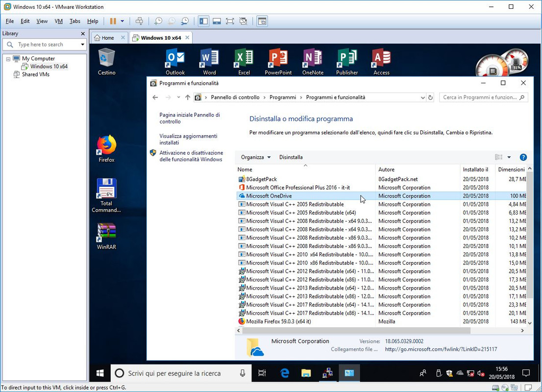Image resolution: width=542 pixels, height=392 pixels.
Task: Sort the list by Nome column header
Action: (x=306, y=170)
